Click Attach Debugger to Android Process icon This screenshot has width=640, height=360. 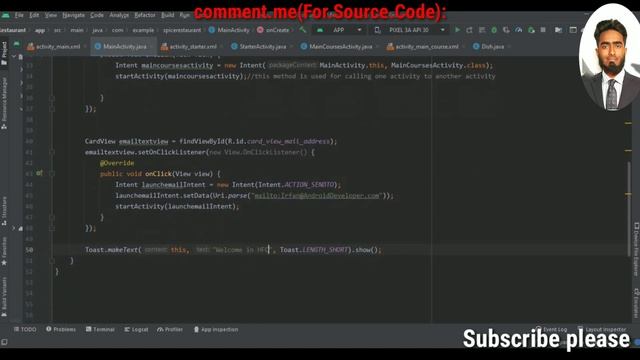tap(531, 30)
